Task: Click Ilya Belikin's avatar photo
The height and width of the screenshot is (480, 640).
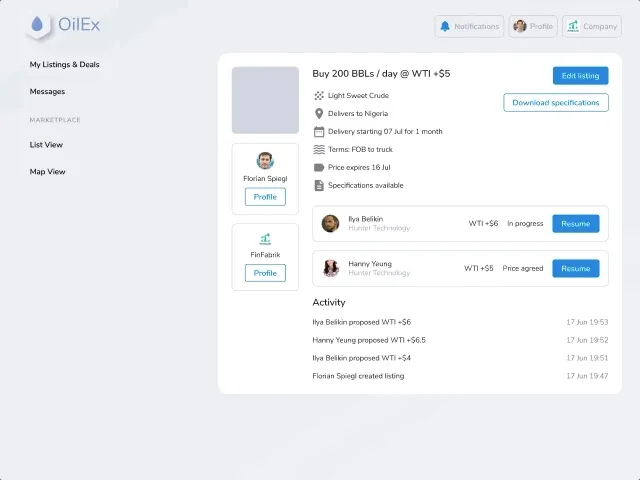Action: click(x=330, y=224)
